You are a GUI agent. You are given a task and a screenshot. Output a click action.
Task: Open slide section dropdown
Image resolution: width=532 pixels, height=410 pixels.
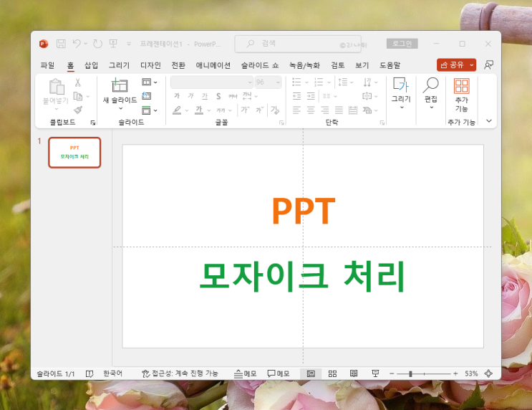[149, 110]
